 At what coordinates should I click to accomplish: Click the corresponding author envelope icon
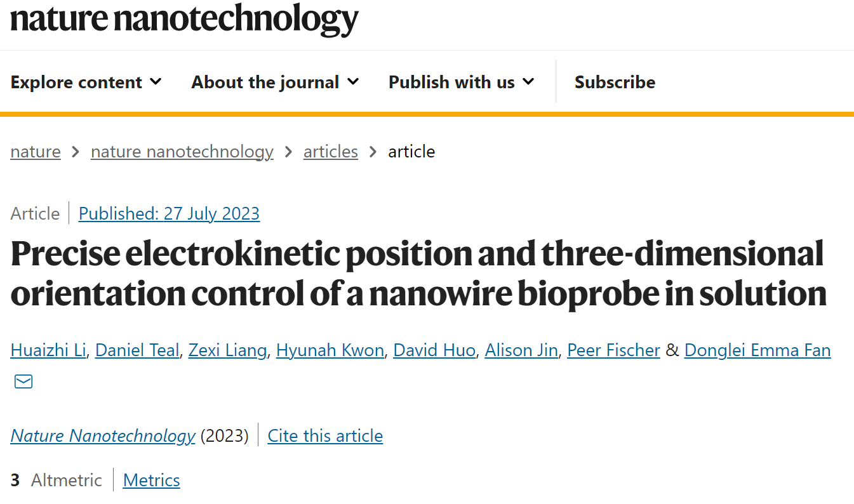point(23,381)
